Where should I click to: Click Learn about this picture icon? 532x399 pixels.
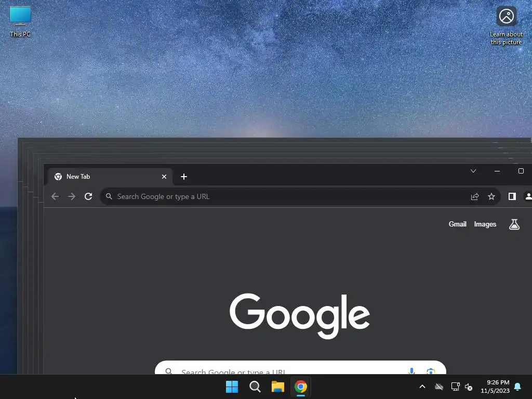pos(506,25)
